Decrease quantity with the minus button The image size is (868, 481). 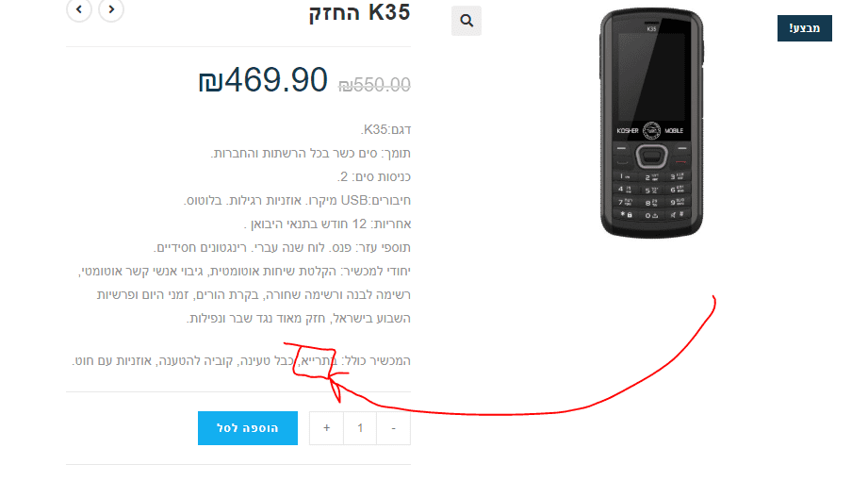click(x=394, y=428)
